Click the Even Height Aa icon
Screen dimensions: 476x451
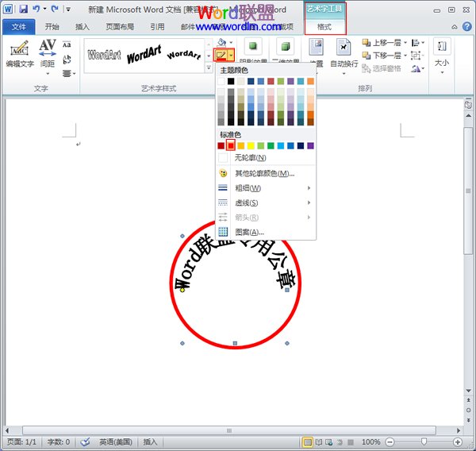pos(67,44)
